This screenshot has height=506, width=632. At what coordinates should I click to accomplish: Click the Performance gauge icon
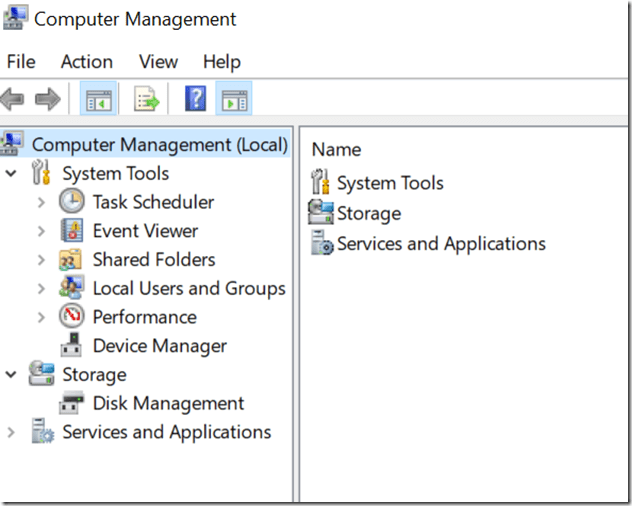tap(71, 317)
